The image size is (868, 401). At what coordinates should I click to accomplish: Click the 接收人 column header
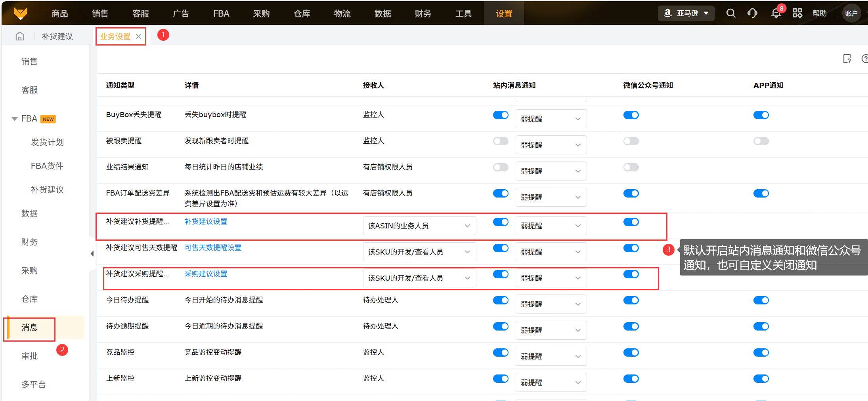click(373, 86)
